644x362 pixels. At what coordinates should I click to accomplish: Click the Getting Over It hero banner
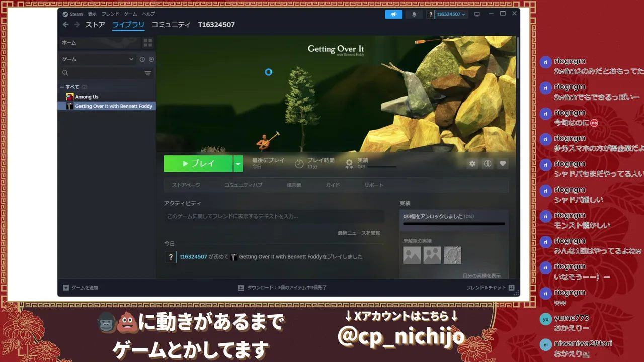coord(336,94)
